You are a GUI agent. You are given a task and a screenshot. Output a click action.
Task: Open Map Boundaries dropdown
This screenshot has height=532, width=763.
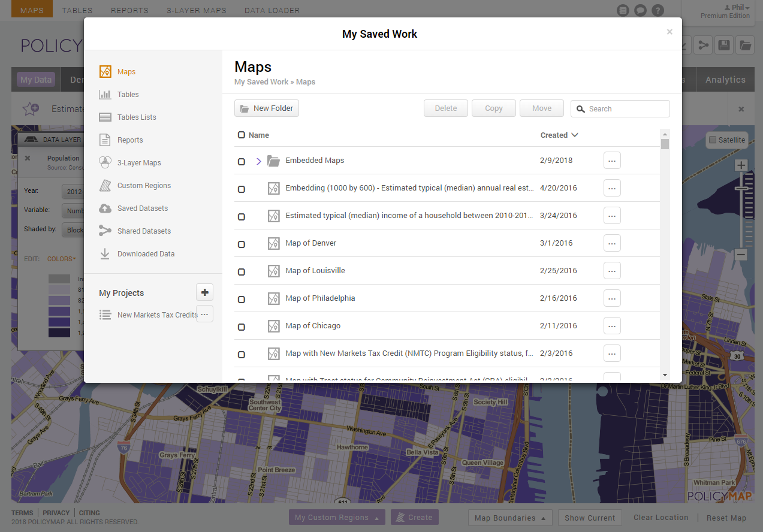[510, 518]
